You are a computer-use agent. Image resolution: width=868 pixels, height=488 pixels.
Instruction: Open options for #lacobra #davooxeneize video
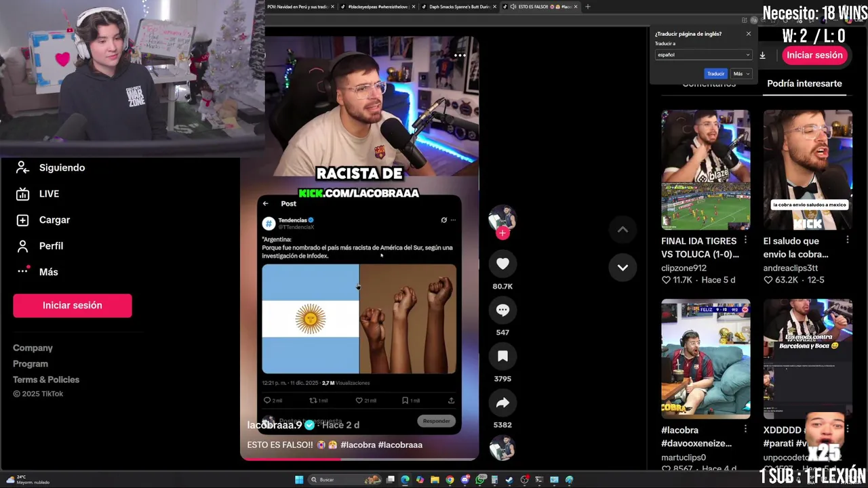pos(745,429)
